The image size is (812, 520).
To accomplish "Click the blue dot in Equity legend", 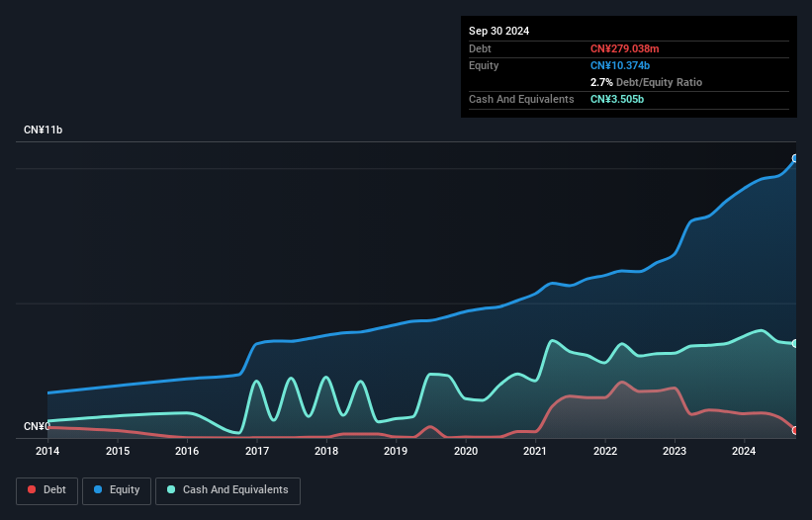I will [100, 489].
